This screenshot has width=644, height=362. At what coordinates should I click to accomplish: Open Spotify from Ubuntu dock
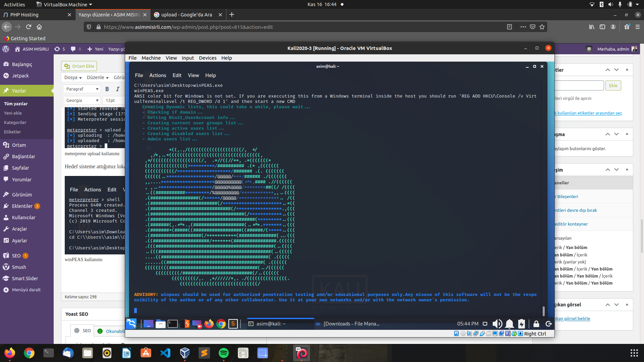click(x=224, y=353)
